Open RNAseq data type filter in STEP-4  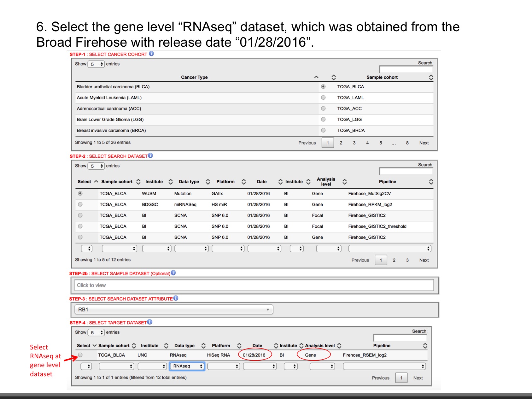pos(187,366)
